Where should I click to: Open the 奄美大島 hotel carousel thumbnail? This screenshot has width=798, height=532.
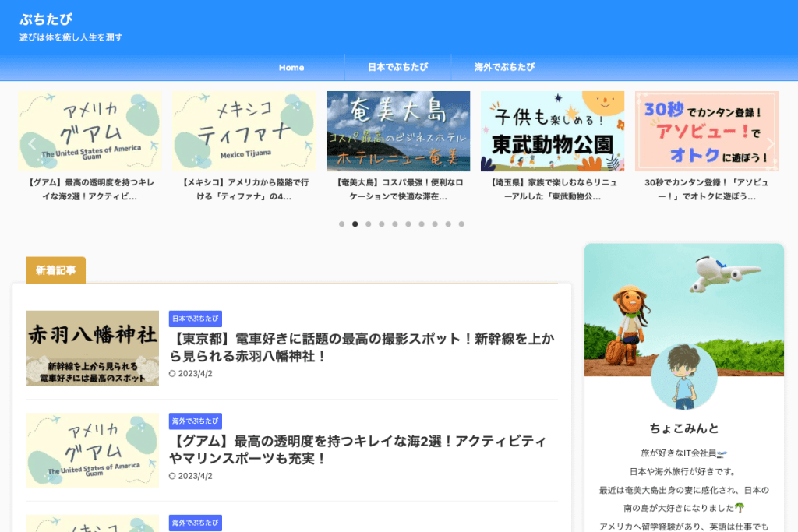[398, 131]
